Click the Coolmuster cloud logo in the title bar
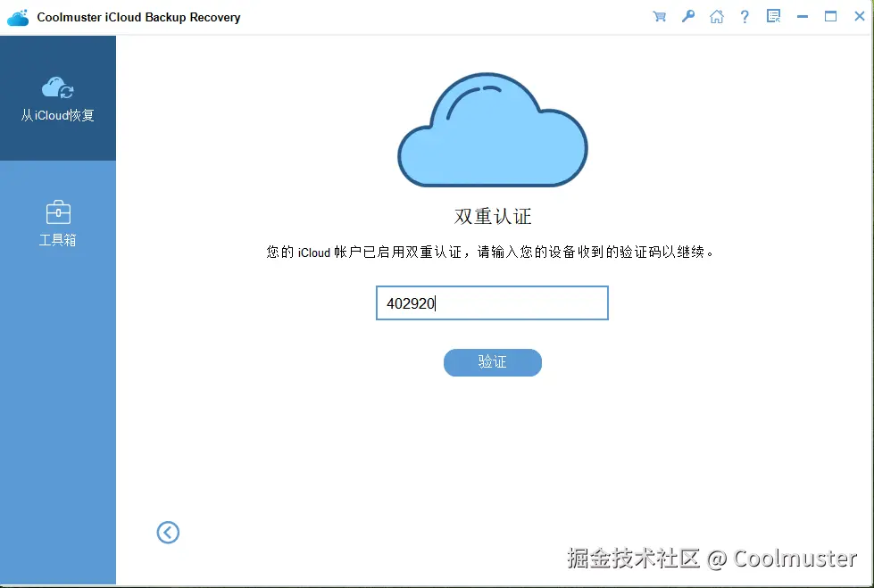Image resolution: width=874 pixels, height=588 pixels. point(18,15)
